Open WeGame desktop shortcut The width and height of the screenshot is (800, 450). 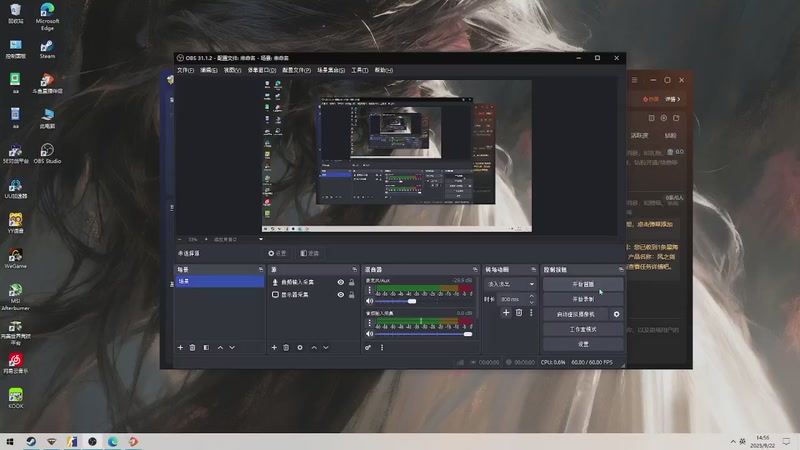(15, 259)
